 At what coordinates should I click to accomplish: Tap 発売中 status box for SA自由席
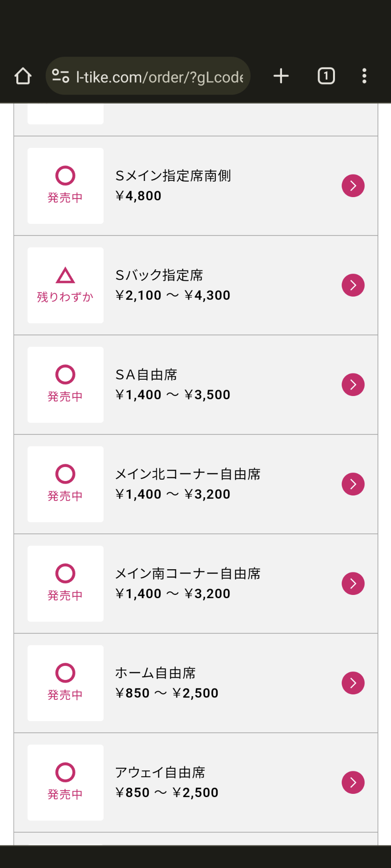(66, 385)
